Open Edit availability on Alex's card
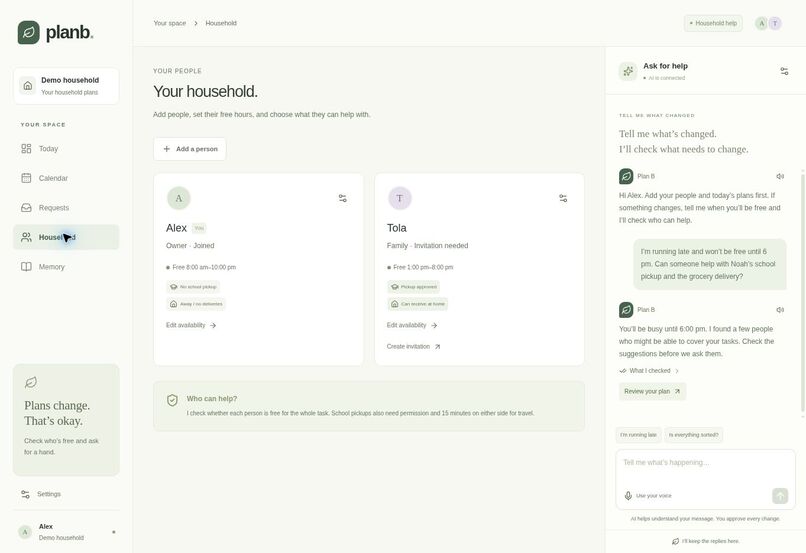The width and height of the screenshot is (806, 553). coord(191,325)
